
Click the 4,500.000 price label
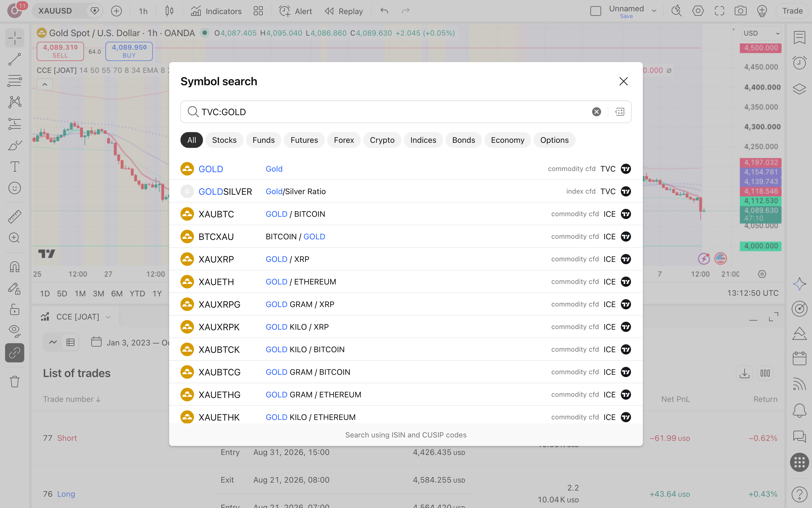(761, 48)
